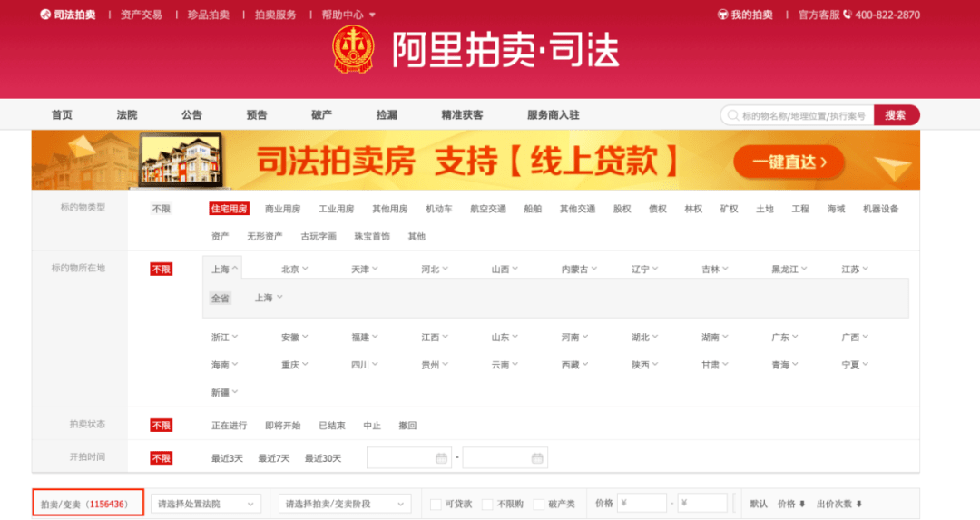Open the 服务商入驻 nav link

554,115
